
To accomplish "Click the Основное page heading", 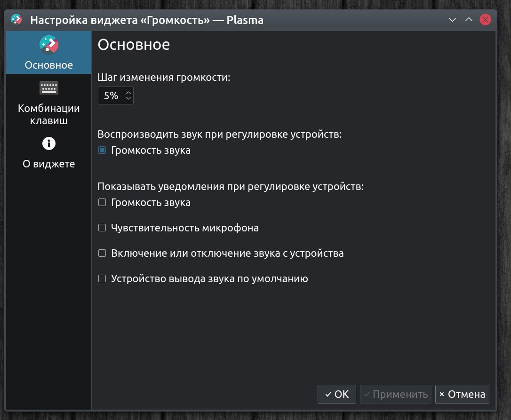I will coord(134,45).
